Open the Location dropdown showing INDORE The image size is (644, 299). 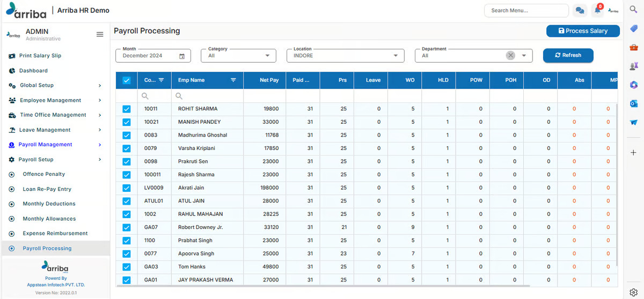tap(348, 56)
